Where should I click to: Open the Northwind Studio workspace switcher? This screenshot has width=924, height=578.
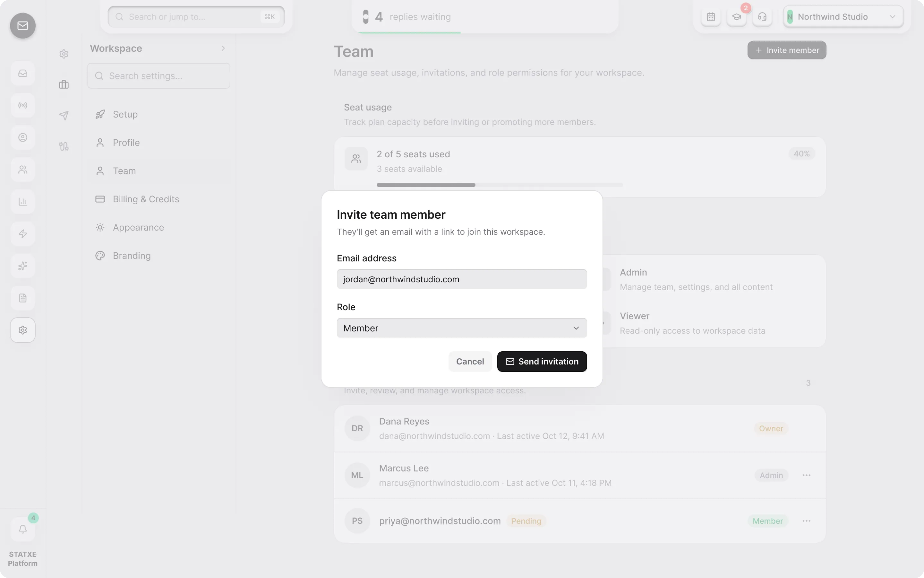tap(843, 17)
